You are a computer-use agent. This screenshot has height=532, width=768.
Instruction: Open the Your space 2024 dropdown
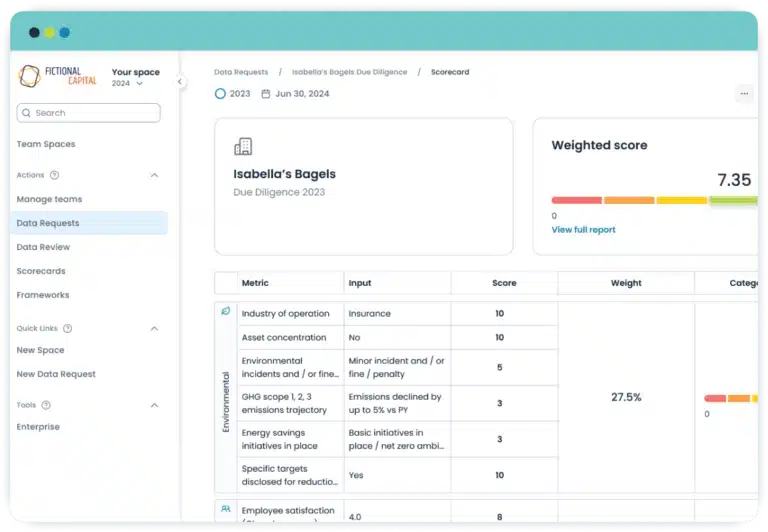click(139, 84)
